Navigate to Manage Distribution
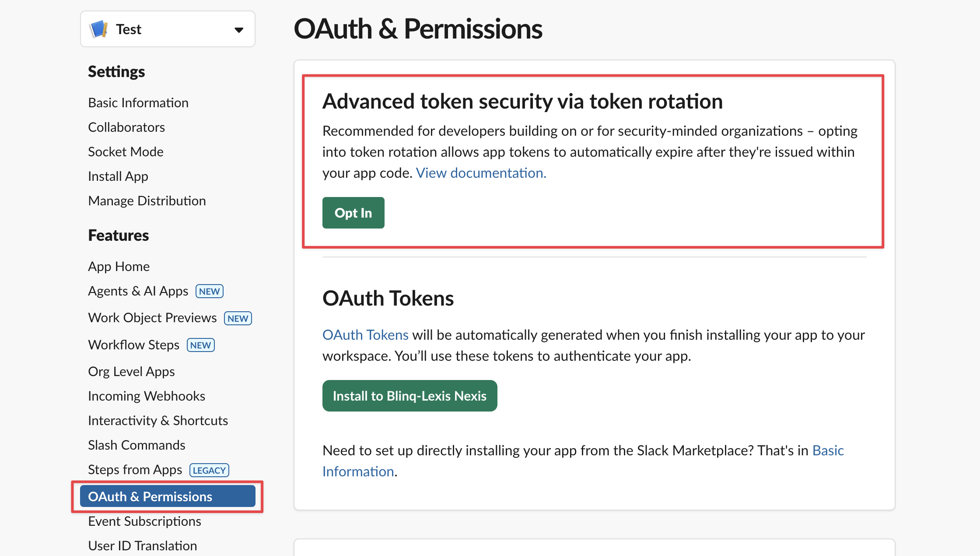This screenshot has height=556, width=980. point(147,201)
